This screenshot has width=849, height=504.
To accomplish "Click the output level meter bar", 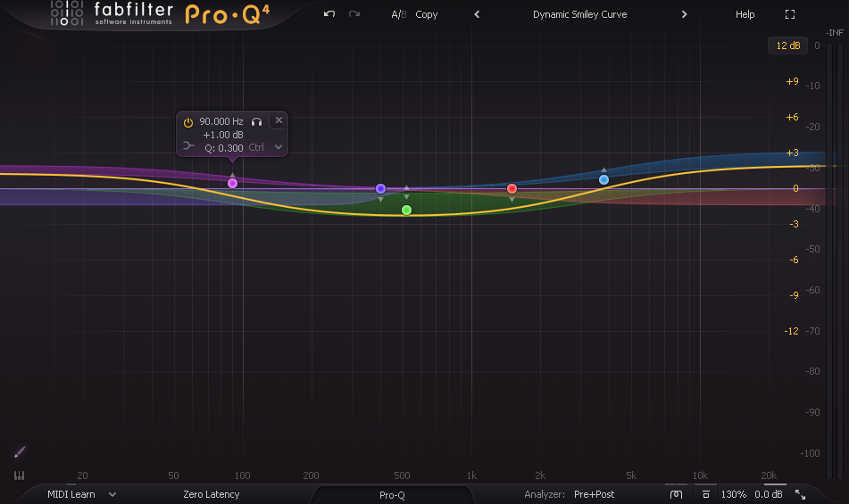I will 835,260.
